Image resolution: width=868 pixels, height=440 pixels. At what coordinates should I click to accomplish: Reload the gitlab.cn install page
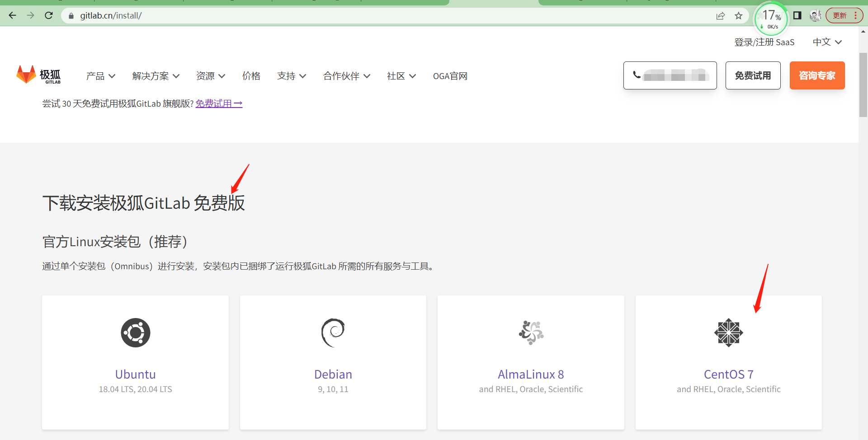(49, 15)
